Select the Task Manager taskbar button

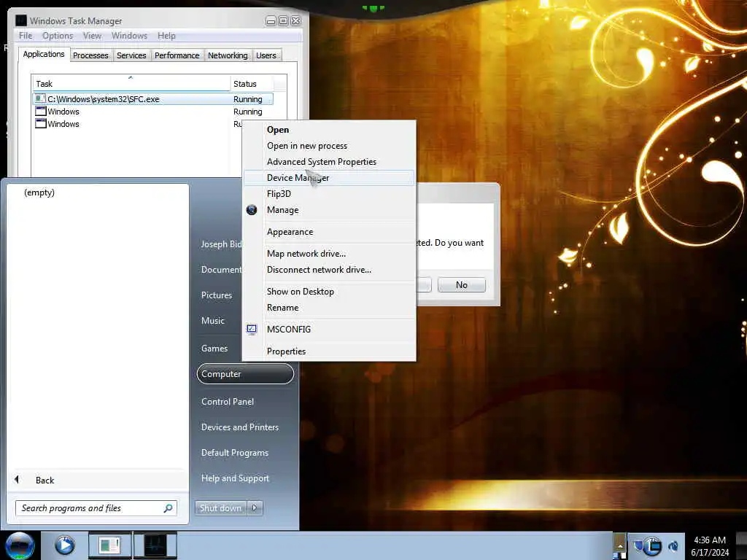pos(155,545)
